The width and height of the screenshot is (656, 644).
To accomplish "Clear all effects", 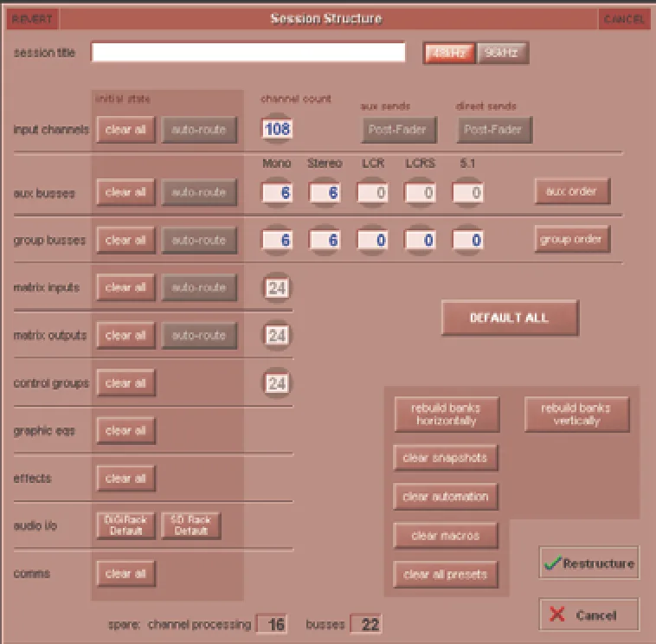I will 125,479.
